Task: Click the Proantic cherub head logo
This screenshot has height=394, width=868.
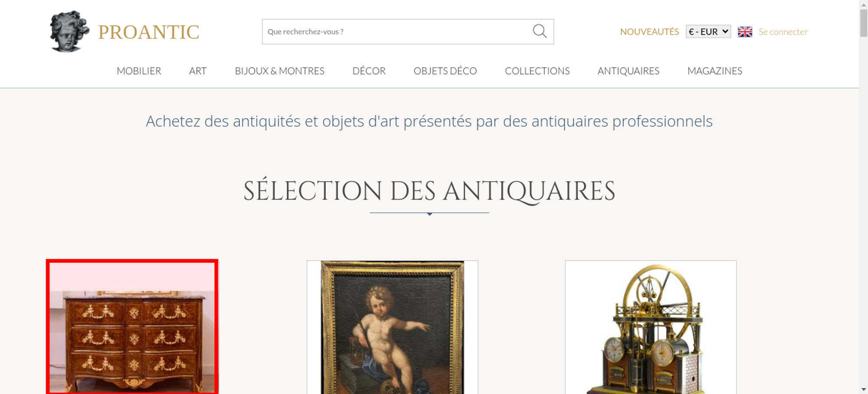Action: click(x=69, y=31)
